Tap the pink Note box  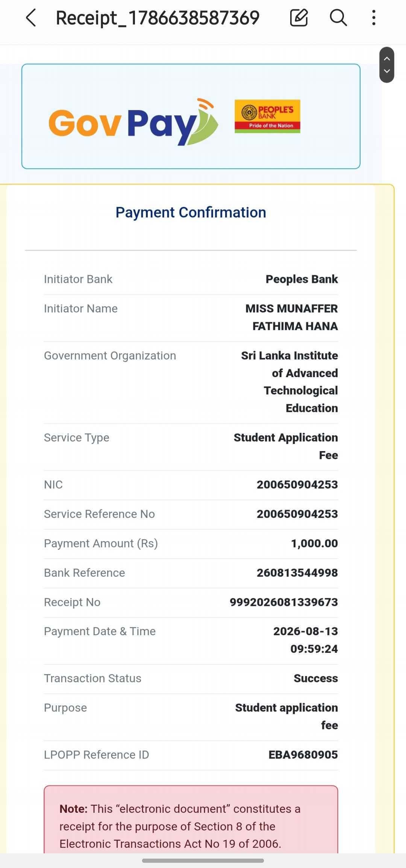click(191, 819)
